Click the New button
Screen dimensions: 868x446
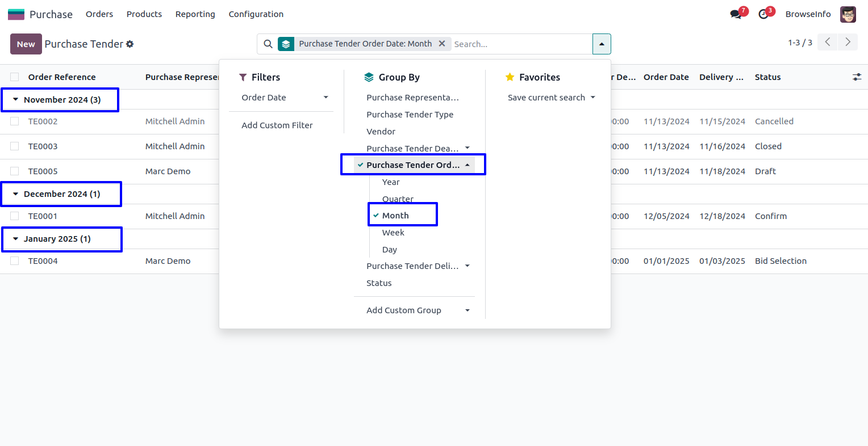click(26, 44)
